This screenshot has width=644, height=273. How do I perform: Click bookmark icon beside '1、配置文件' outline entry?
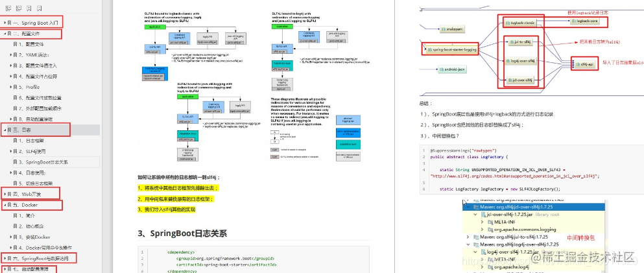click(x=15, y=44)
